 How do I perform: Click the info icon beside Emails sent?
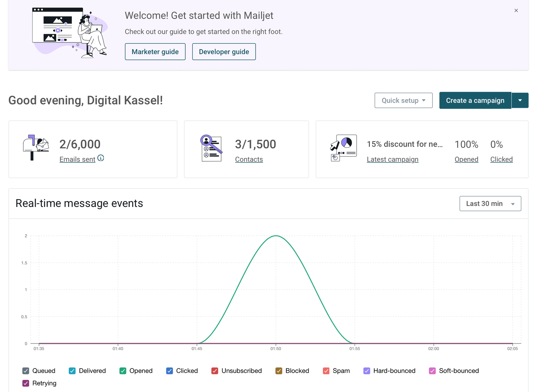(x=101, y=158)
